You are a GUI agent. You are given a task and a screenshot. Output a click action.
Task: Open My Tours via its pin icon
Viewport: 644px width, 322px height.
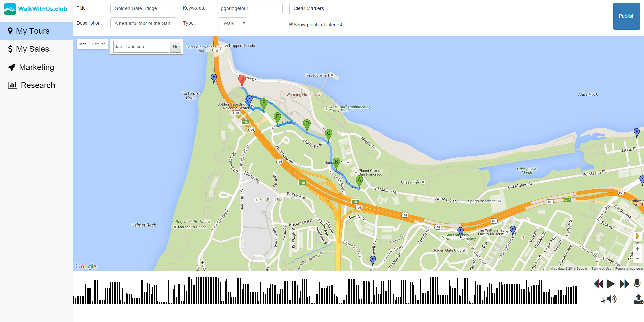10,31
